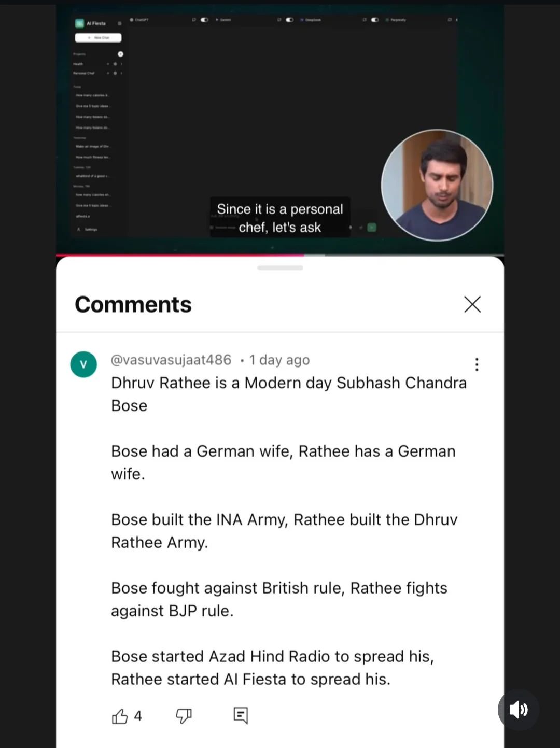Collapse the AI Fiesta sidebar panel

pyautogui.click(x=120, y=23)
